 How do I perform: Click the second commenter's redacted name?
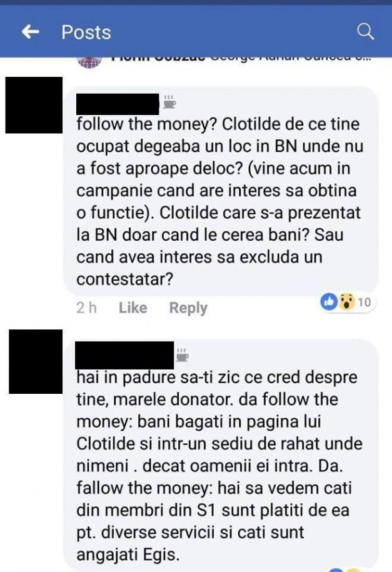(x=124, y=355)
